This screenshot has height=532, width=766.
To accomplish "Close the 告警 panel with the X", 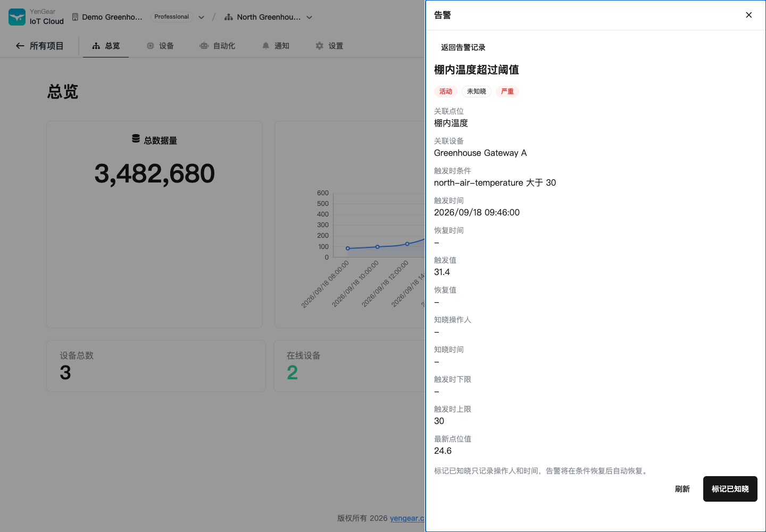I will [748, 15].
